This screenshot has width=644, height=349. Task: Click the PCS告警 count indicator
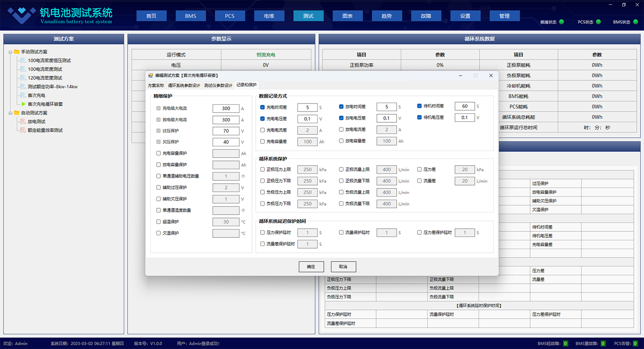[635, 343]
